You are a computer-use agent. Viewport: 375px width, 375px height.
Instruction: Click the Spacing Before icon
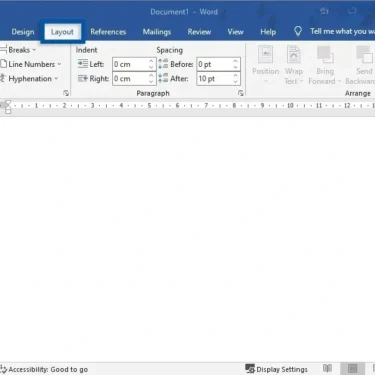(163, 64)
